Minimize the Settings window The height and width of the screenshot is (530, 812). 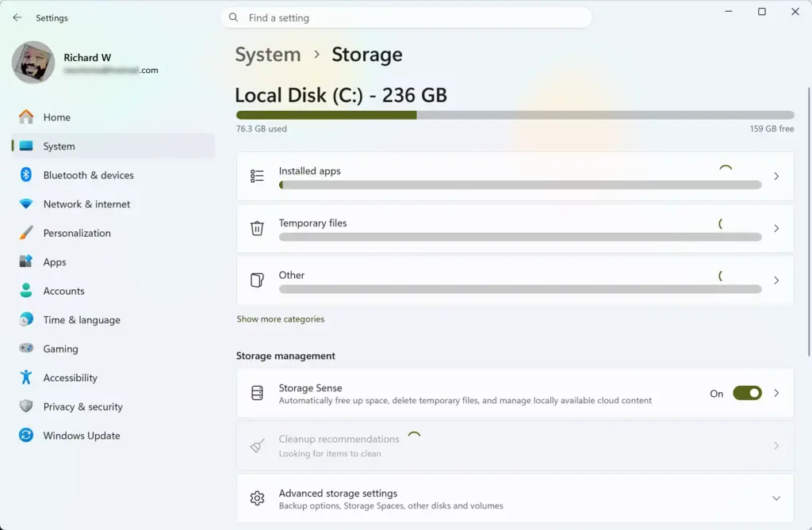[729, 11]
